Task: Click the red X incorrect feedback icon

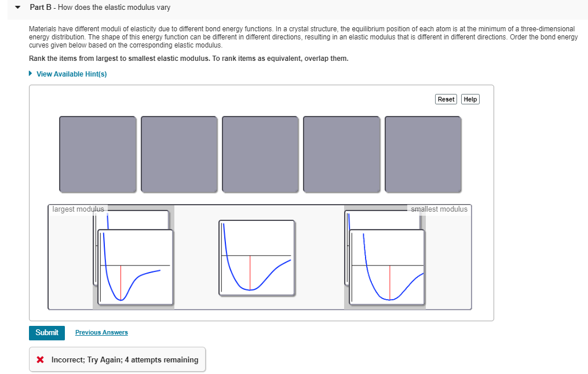Action: tap(39, 360)
